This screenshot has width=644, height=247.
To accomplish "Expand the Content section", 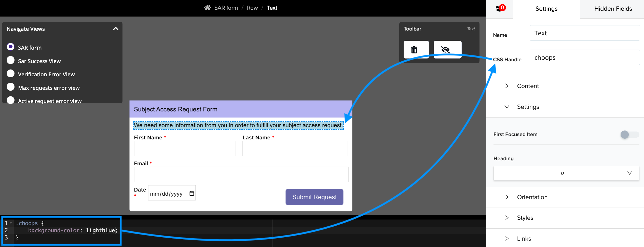I will (x=528, y=86).
